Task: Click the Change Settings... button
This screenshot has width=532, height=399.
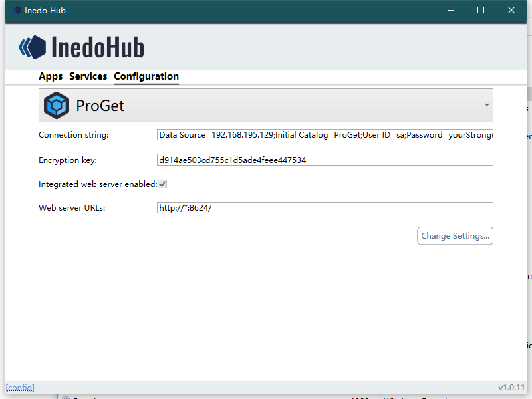Action: tap(455, 236)
